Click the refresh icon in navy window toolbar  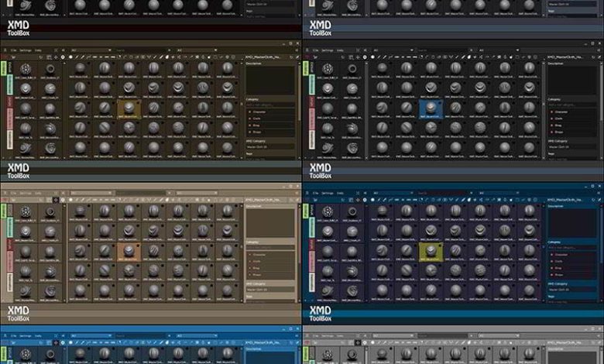(x=343, y=200)
